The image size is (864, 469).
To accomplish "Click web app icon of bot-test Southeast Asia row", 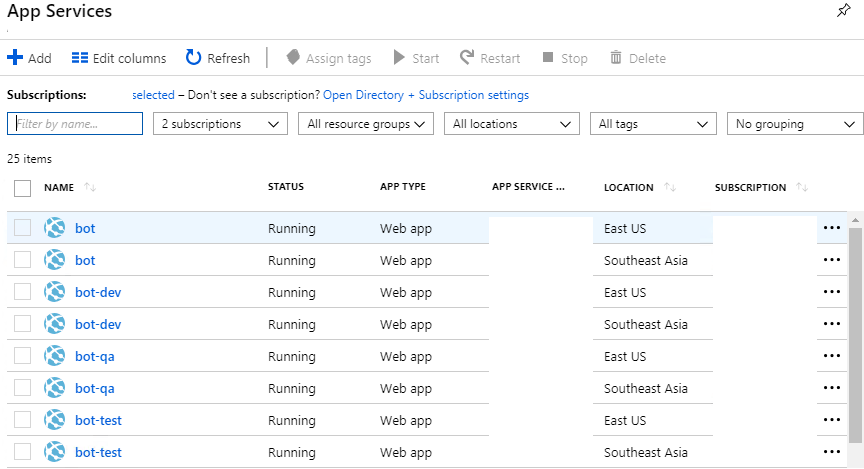I will coord(55,451).
